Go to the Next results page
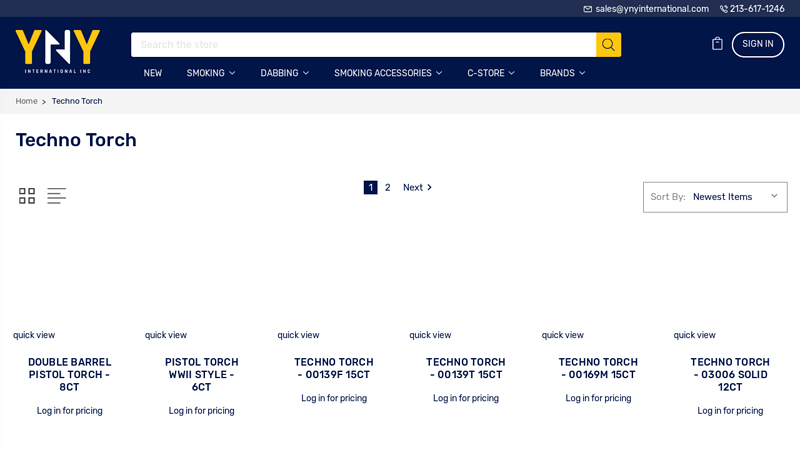This screenshot has width=800, height=450. (417, 188)
